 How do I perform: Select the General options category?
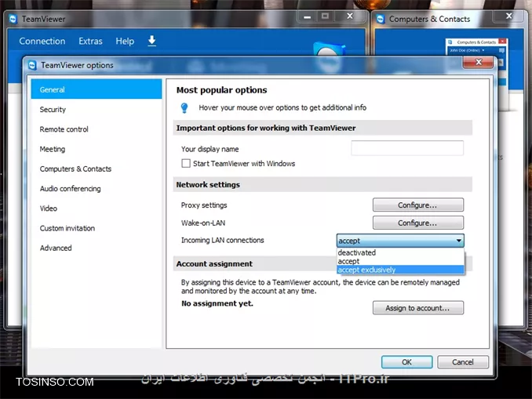pyautogui.click(x=97, y=89)
